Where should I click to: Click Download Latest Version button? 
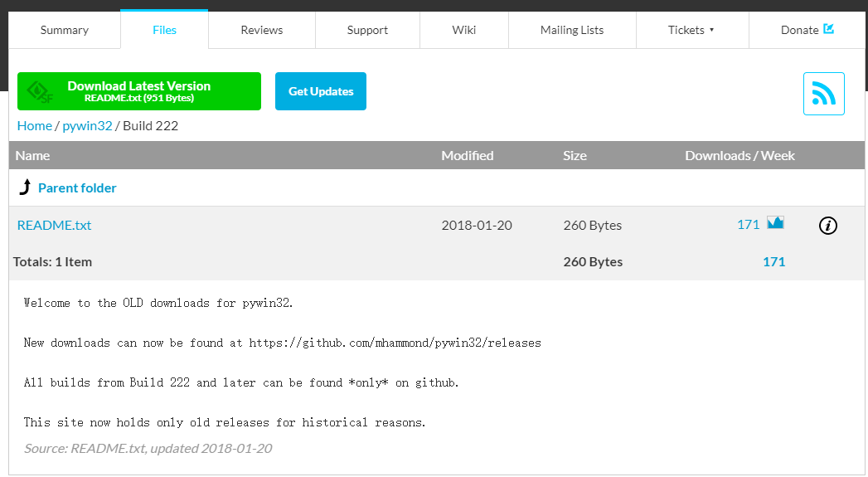[139, 91]
